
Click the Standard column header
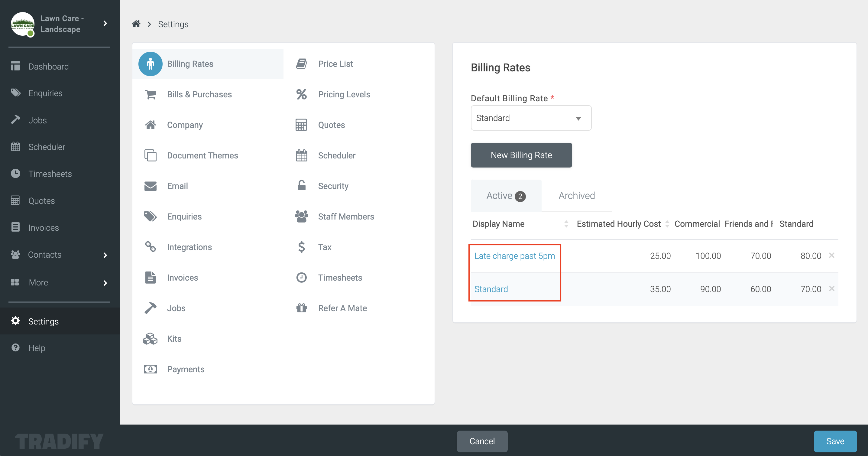point(796,224)
